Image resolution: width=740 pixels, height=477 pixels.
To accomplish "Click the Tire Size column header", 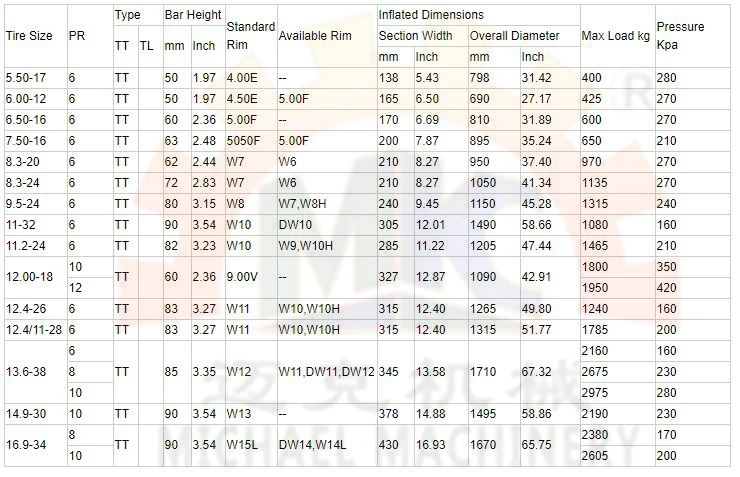I will coord(29,35).
